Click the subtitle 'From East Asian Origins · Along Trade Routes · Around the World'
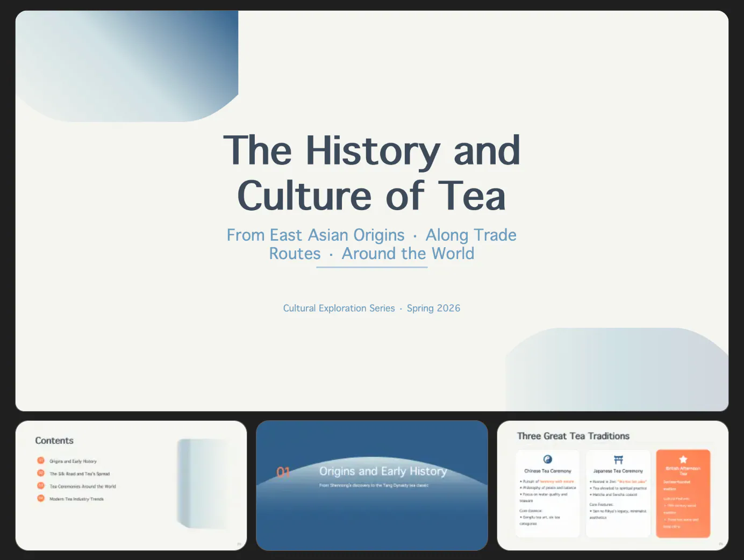This screenshot has height=560, width=744. 372,244
